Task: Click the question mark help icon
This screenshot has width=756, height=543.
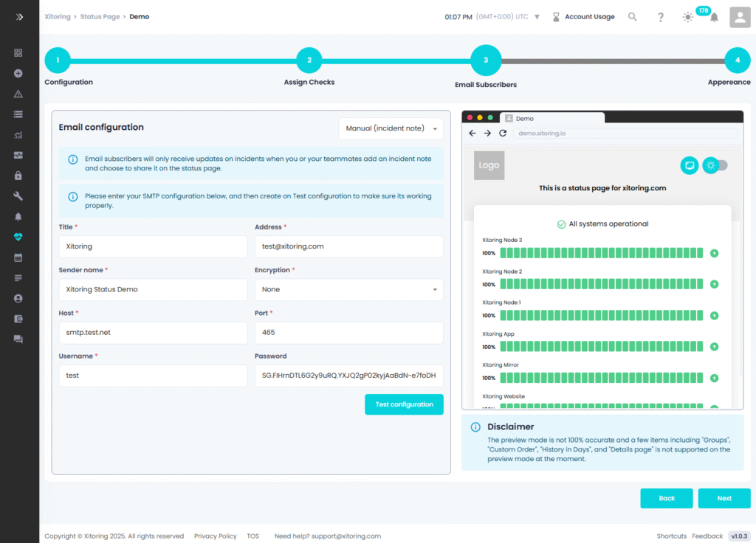Action: tap(661, 18)
